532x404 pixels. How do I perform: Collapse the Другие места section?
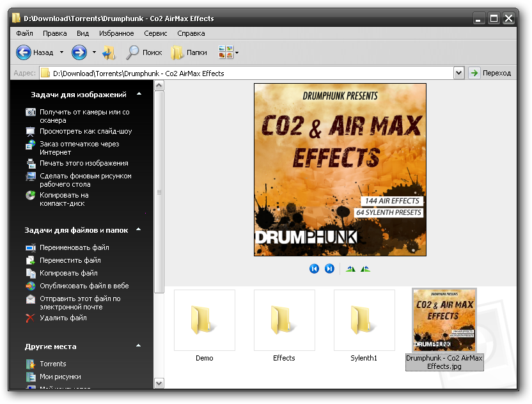pos(138,346)
